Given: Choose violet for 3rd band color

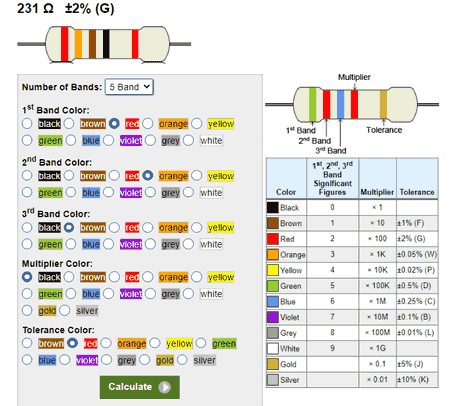Looking at the screenshot, I should (x=108, y=244).
